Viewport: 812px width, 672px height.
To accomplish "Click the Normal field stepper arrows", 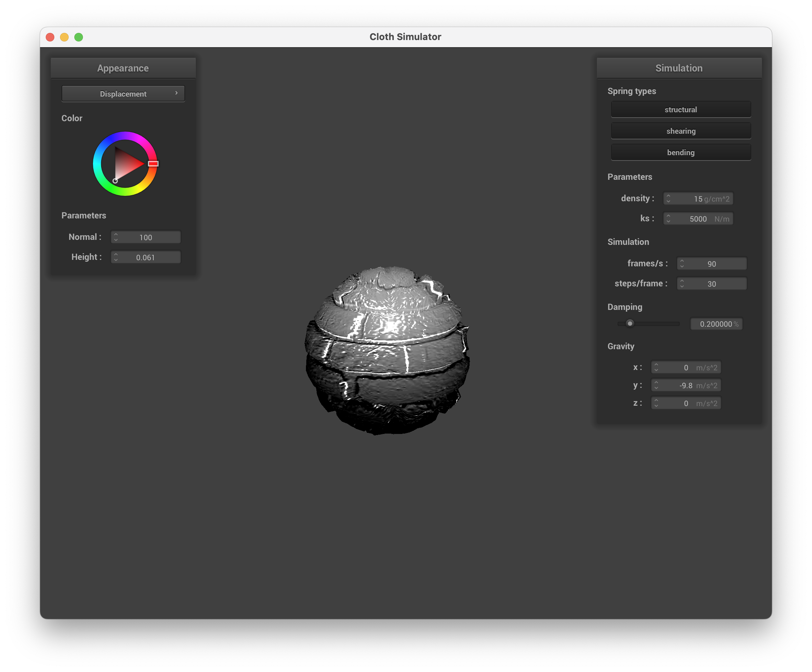I will [115, 237].
